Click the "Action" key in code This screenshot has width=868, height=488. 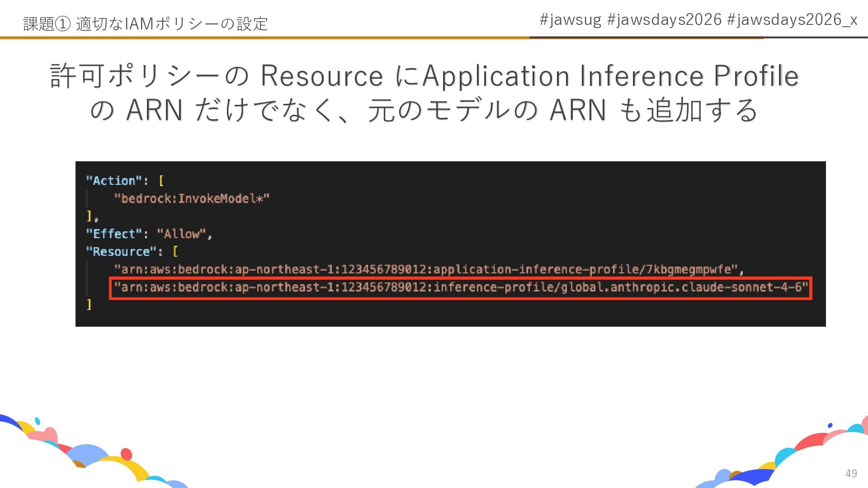click(114, 181)
